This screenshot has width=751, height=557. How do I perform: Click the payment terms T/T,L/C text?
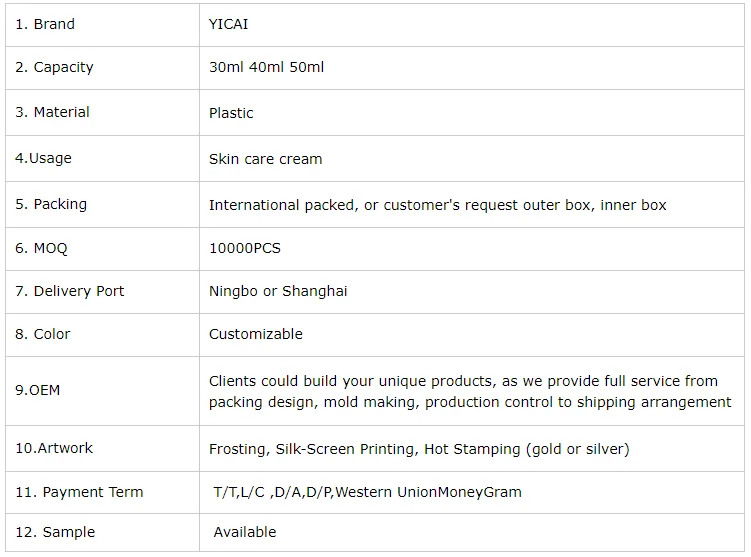point(367,492)
